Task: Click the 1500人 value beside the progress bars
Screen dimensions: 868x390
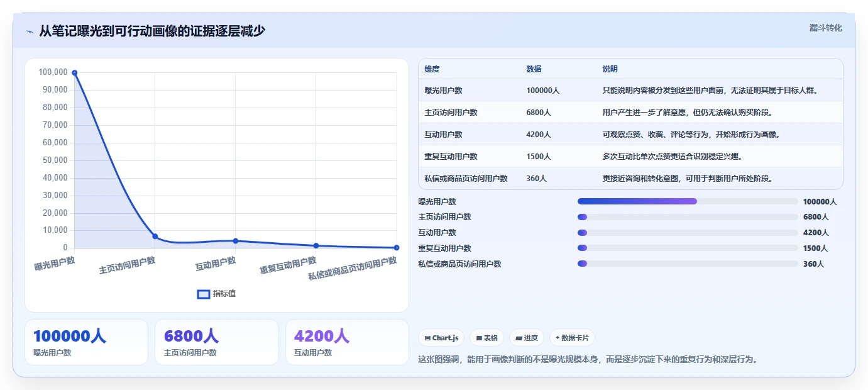Action: tap(816, 248)
